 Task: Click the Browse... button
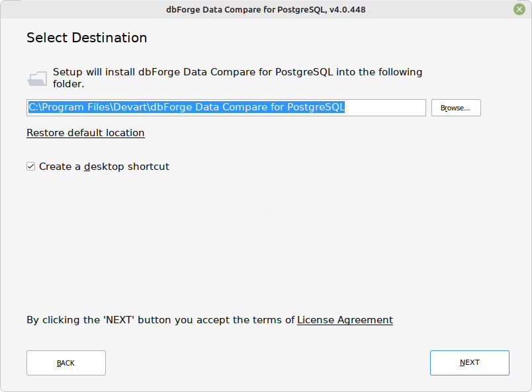coord(456,108)
